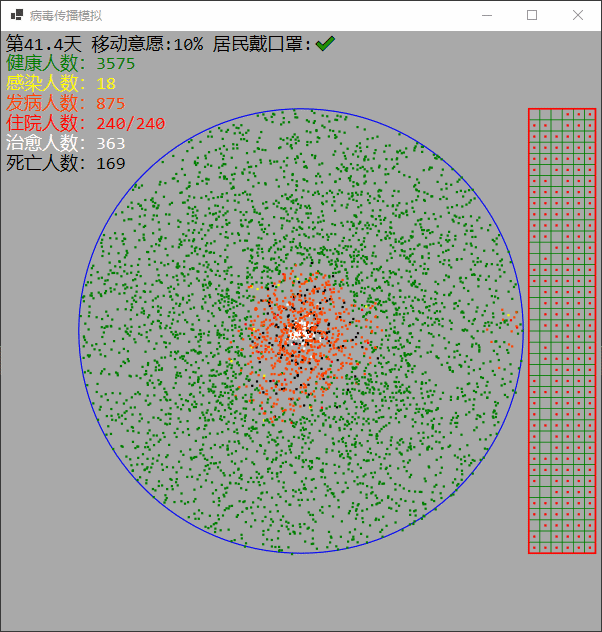Image resolution: width=602 pixels, height=632 pixels.
Task: Click the window title 病毒传播模拟
Action: 66,16
